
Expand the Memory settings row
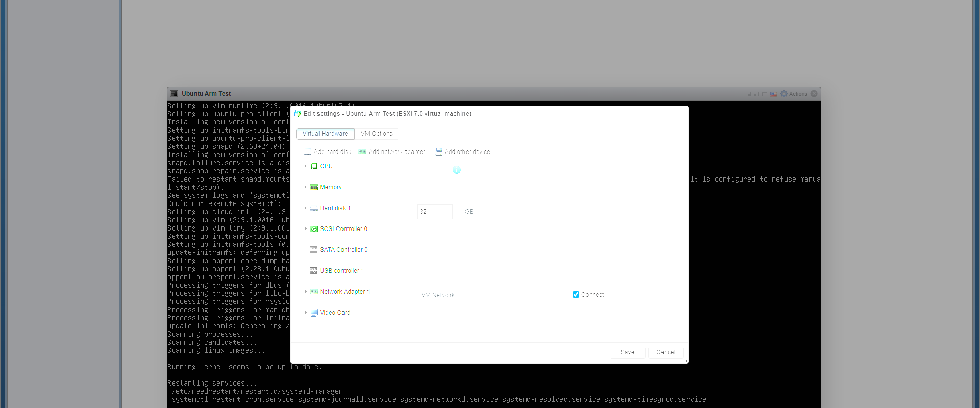click(306, 187)
